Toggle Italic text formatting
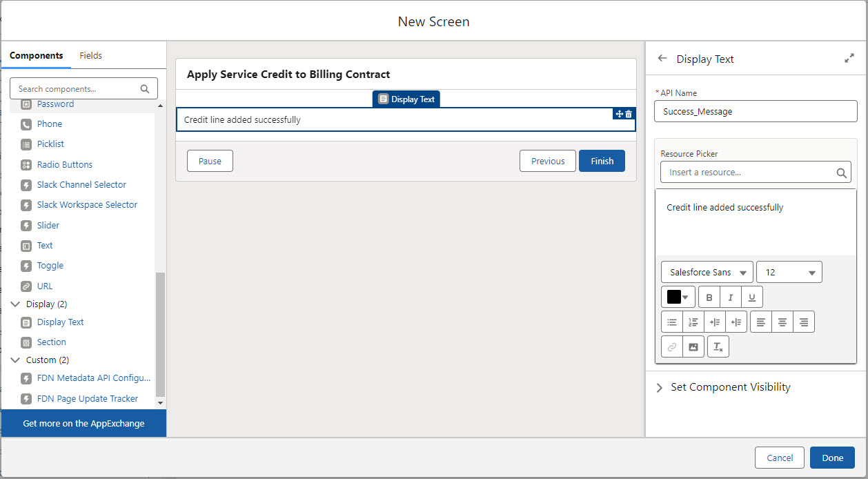The width and height of the screenshot is (868, 479). pyautogui.click(x=731, y=297)
